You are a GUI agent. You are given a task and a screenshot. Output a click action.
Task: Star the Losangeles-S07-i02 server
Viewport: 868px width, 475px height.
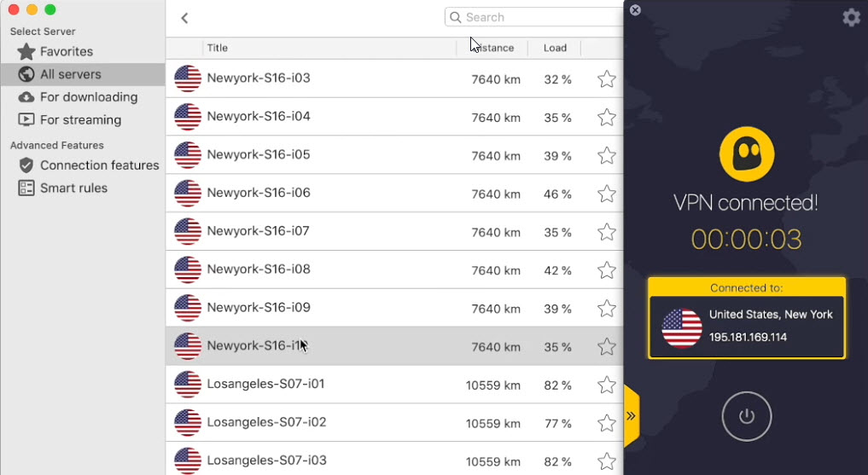[x=607, y=422]
